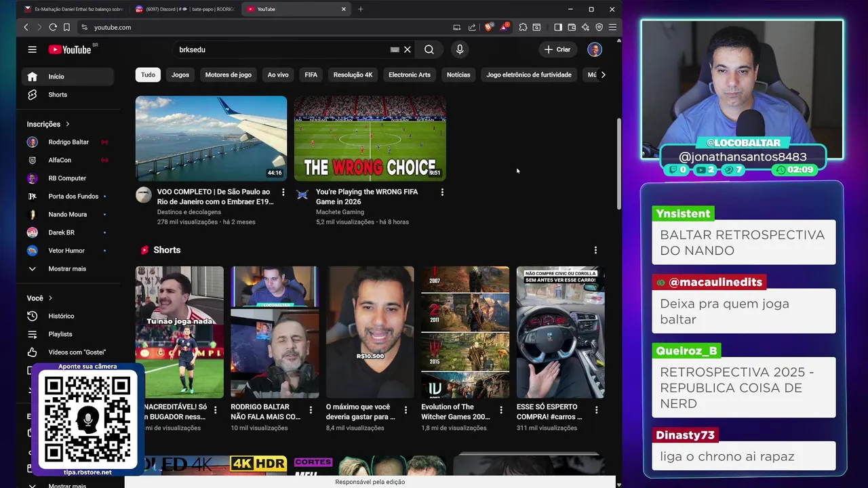The width and height of the screenshot is (868, 488).
Task: Open options menu for WRONG FIFA Game video
Action: point(442,192)
